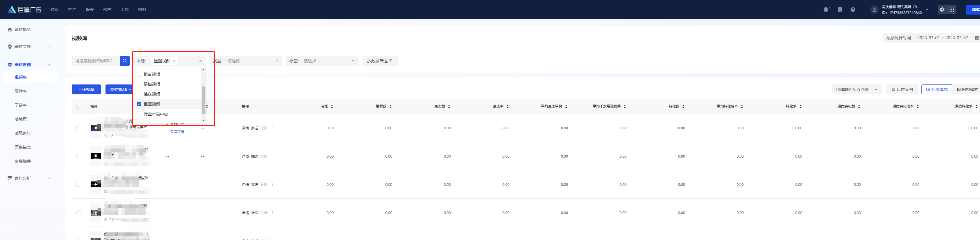Click the 巨量广告 logo
The image size is (980, 240).
pos(25,10)
